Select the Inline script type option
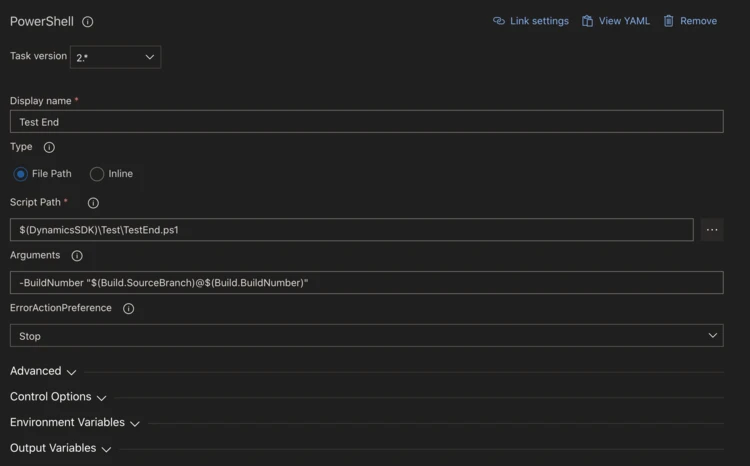The width and height of the screenshot is (750, 466). pyautogui.click(x=97, y=174)
